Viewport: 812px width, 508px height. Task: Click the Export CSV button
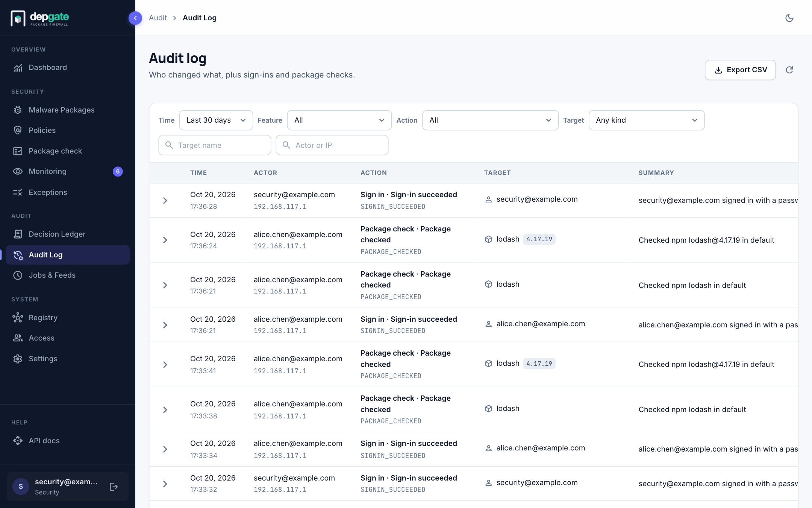740,70
